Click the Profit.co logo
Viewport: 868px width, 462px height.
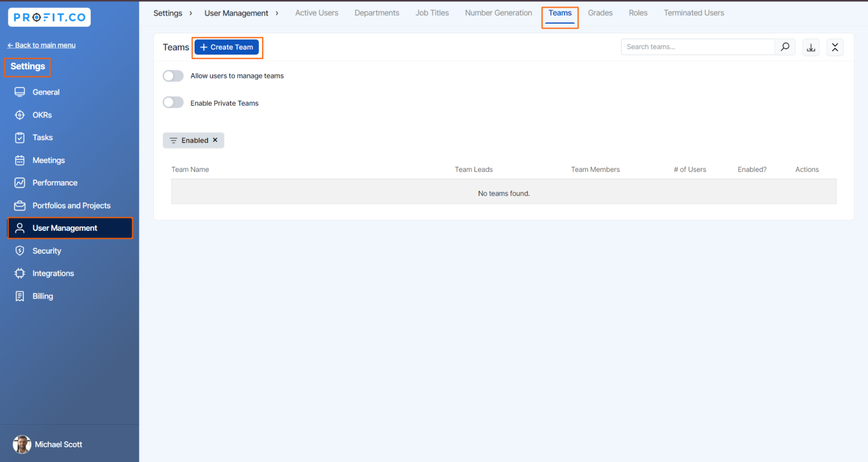coord(49,17)
